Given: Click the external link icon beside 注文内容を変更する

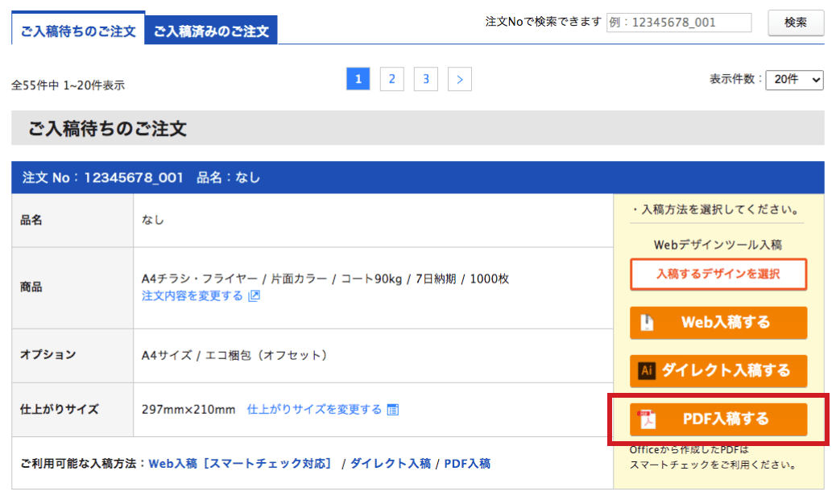Looking at the screenshot, I should (254, 296).
